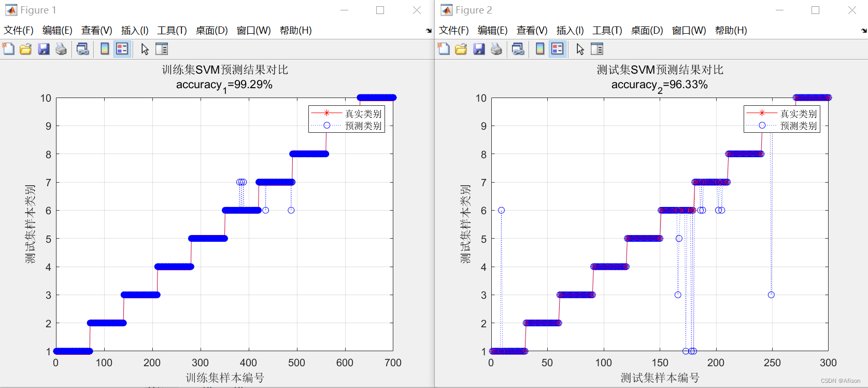
Task: Click dock arrow in Figure 1 menu bar
Action: click(x=429, y=31)
